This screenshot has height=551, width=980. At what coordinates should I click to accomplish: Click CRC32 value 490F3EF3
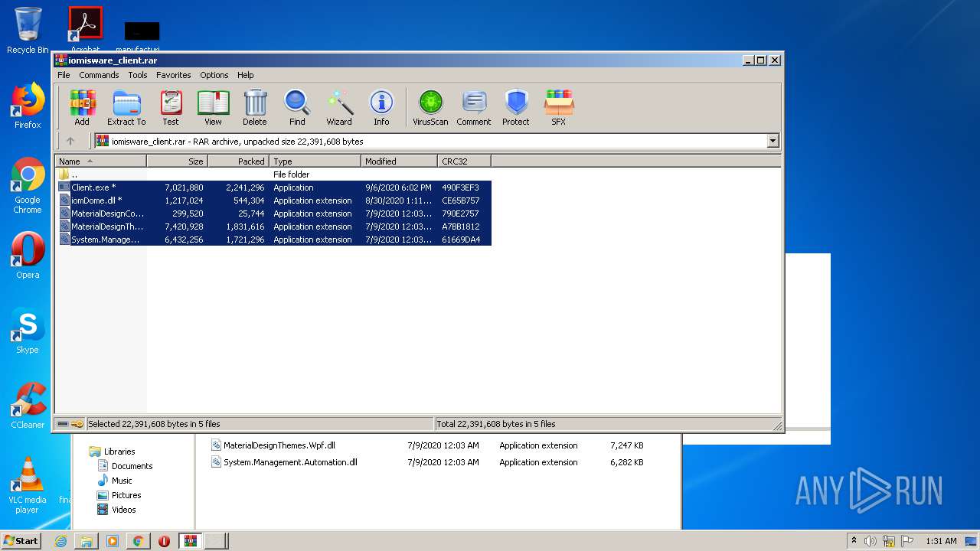(460, 187)
